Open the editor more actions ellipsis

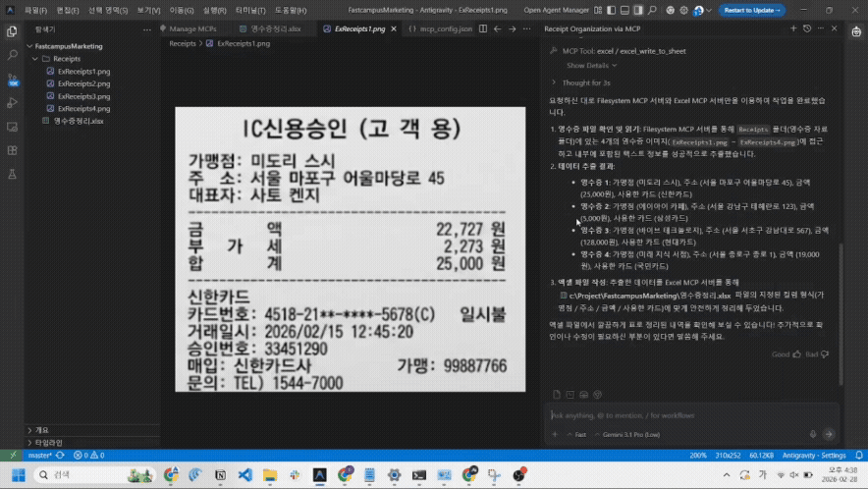pos(526,28)
